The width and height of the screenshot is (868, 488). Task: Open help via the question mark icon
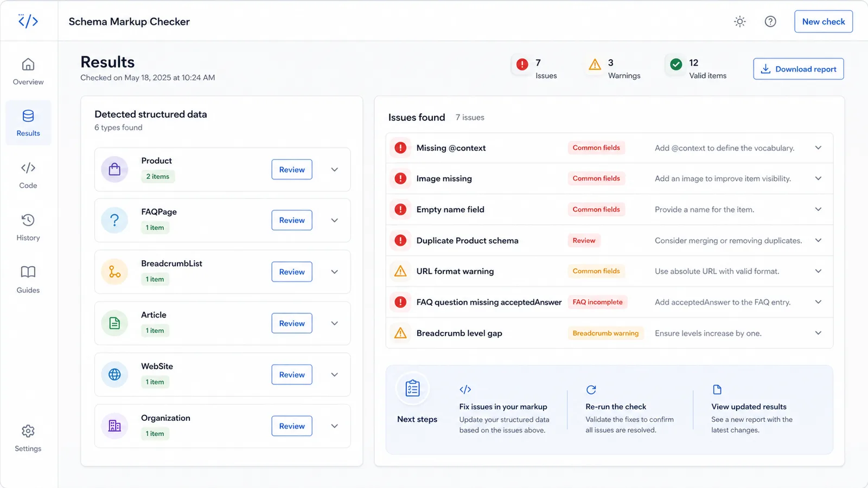pos(770,22)
